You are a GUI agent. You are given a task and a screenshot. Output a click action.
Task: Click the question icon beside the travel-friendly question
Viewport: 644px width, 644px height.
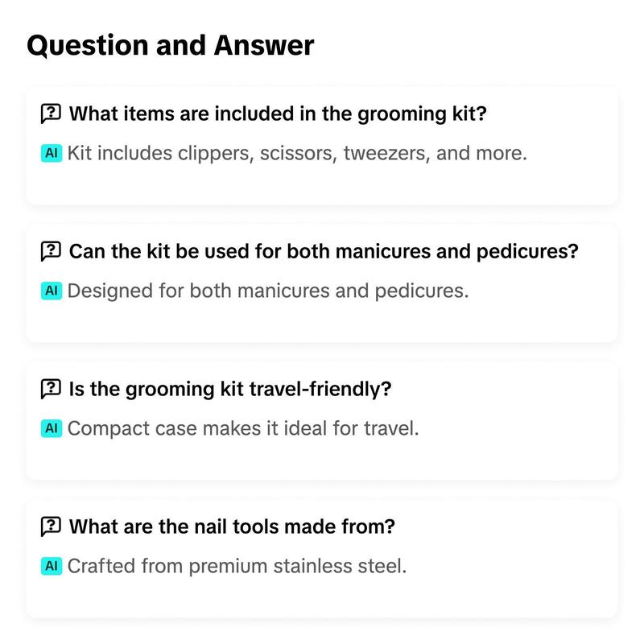pos(51,389)
